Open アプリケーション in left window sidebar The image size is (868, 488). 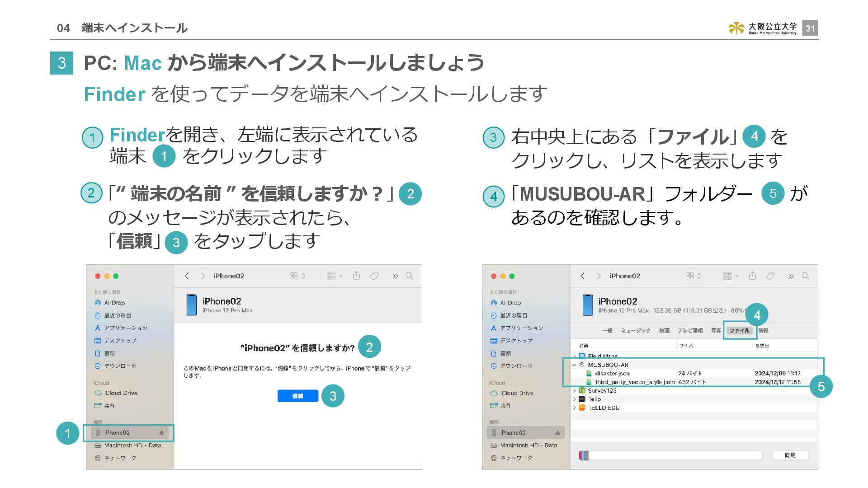point(121,328)
